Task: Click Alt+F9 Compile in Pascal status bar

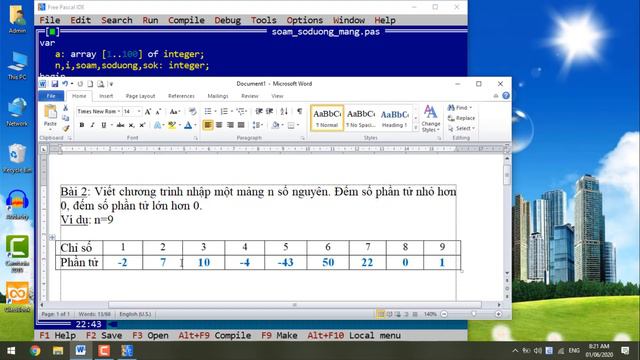Action: point(215,336)
